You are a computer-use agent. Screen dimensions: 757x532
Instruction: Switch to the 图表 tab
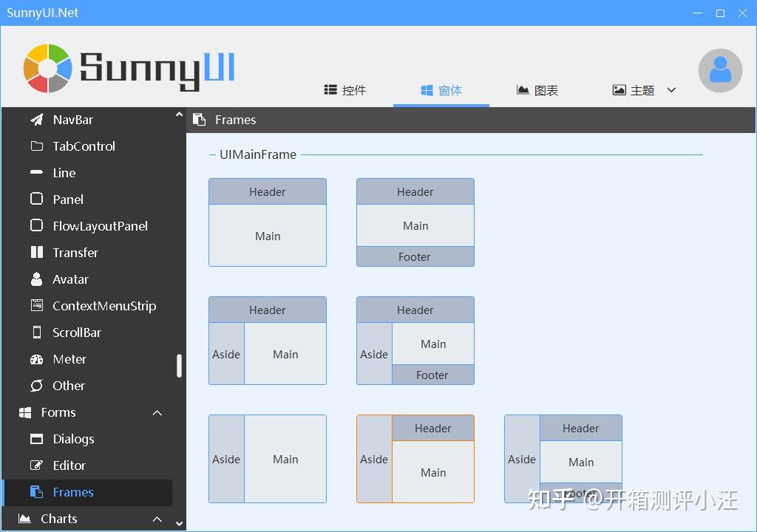pos(537,89)
